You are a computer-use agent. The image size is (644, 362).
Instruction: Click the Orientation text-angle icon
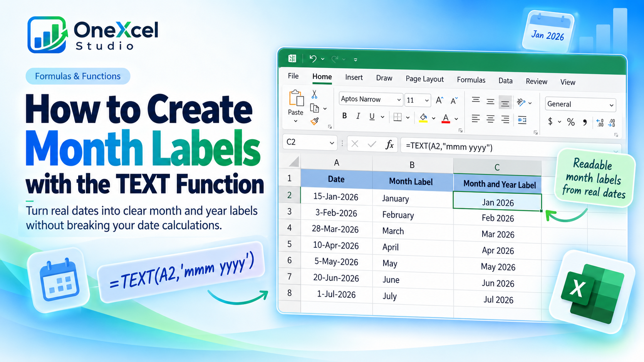521,102
